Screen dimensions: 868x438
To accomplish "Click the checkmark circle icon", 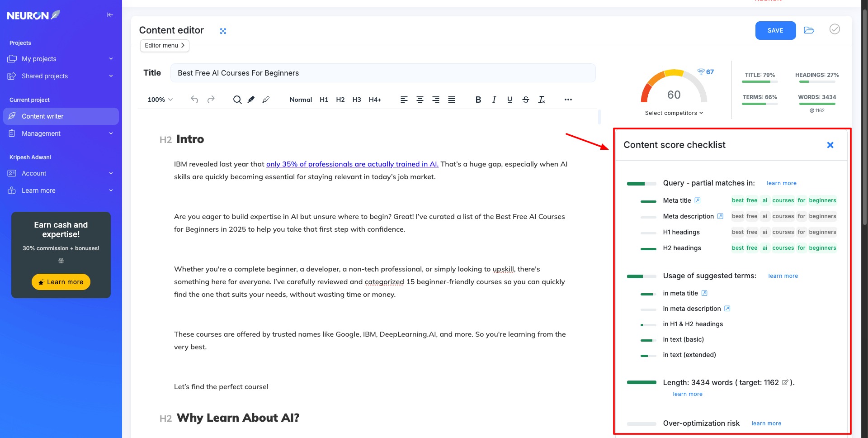I will [x=835, y=29].
